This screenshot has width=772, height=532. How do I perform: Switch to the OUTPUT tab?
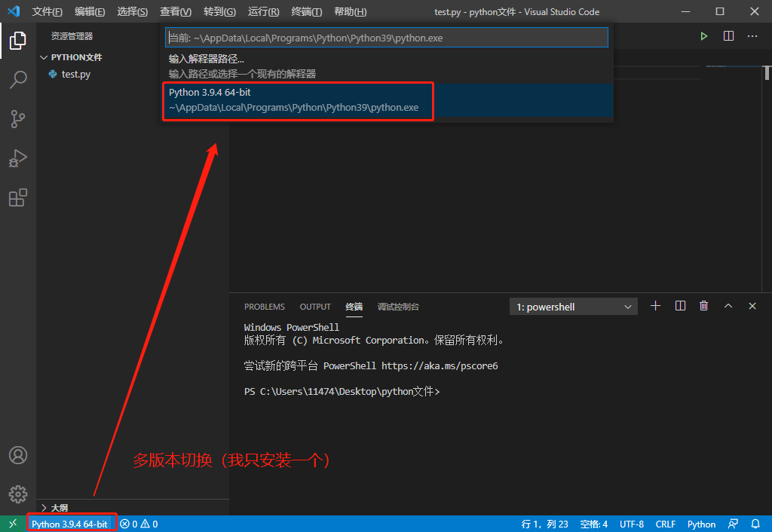(x=315, y=307)
